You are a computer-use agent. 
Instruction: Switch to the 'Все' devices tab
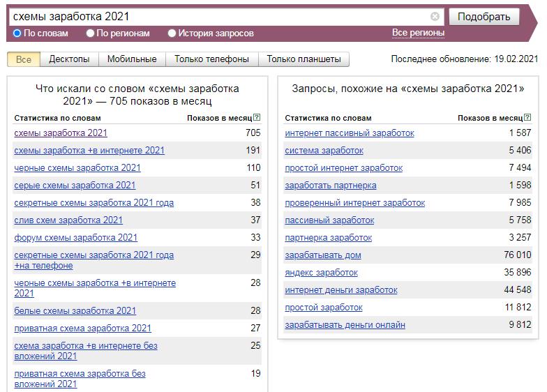coord(24,59)
